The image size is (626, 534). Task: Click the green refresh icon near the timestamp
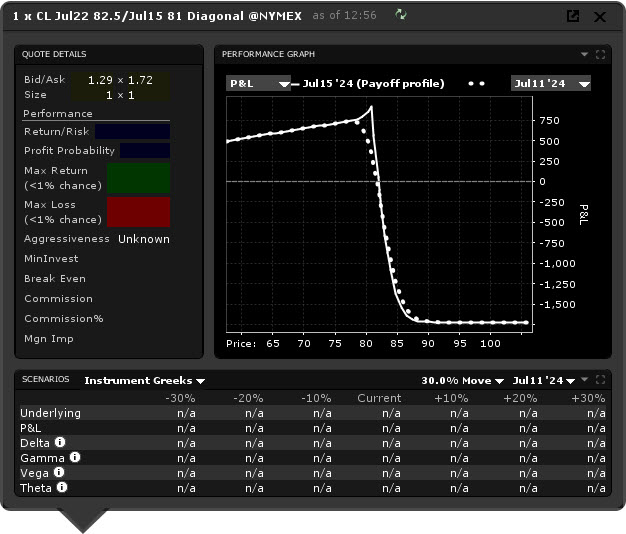(401, 15)
